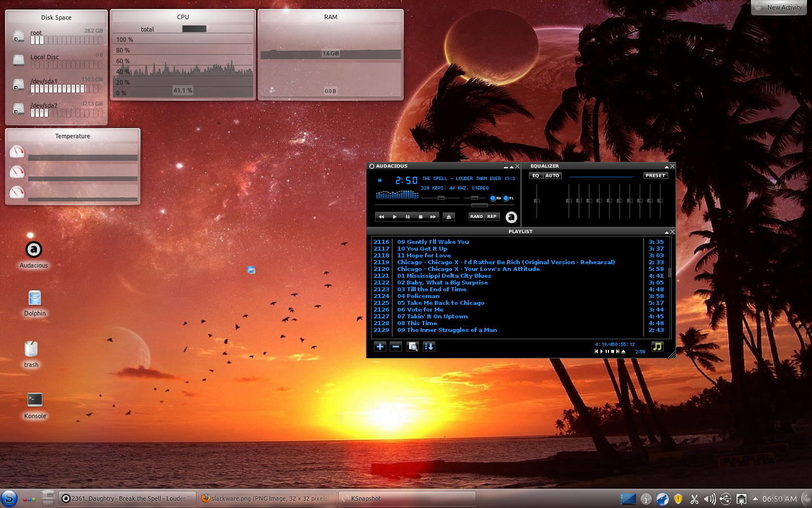Viewport: 812px width, 508px height.
Task: Open the equalizer PRESET menu
Action: click(655, 176)
